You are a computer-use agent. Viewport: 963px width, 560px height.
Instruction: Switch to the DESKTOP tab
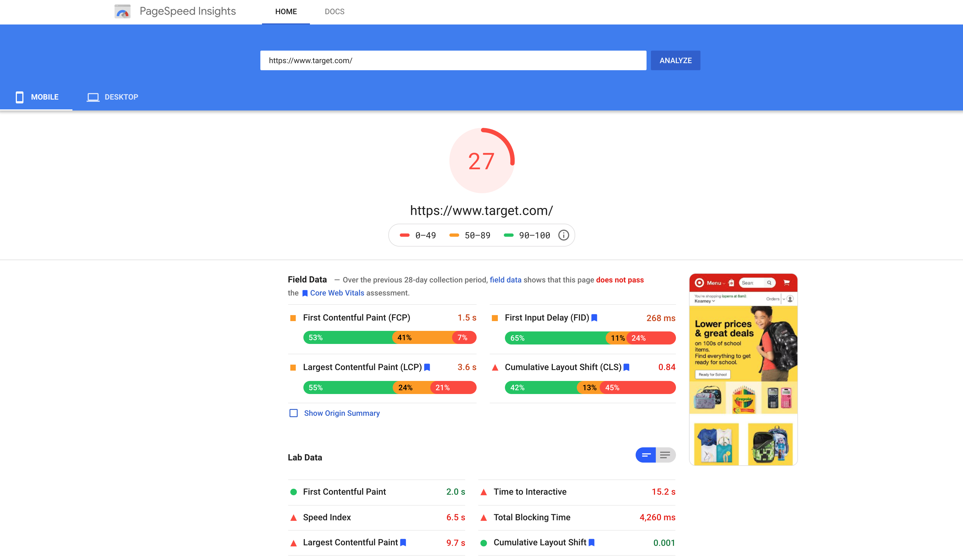tap(112, 97)
